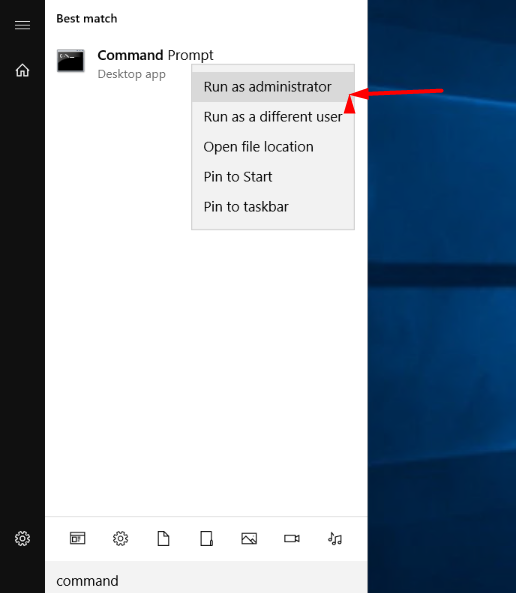Image resolution: width=516 pixels, height=593 pixels.
Task: Filter search results by Settings
Action: tap(120, 538)
